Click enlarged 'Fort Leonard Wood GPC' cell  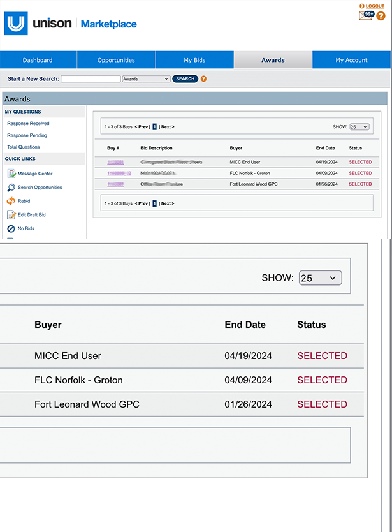(x=87, y=404)
